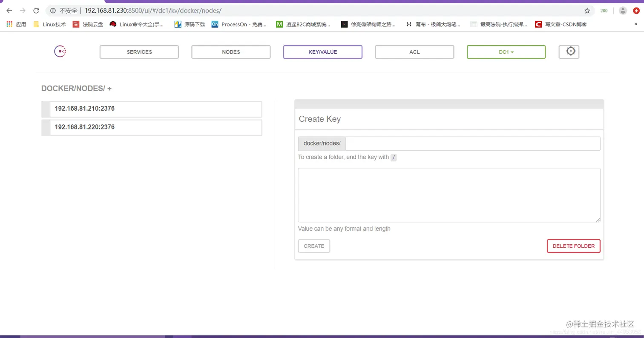Expand the bookmarks overflow chevron
Image resolution: width=644 pixels, height=338 pixels.
click(x=636, y=24)
